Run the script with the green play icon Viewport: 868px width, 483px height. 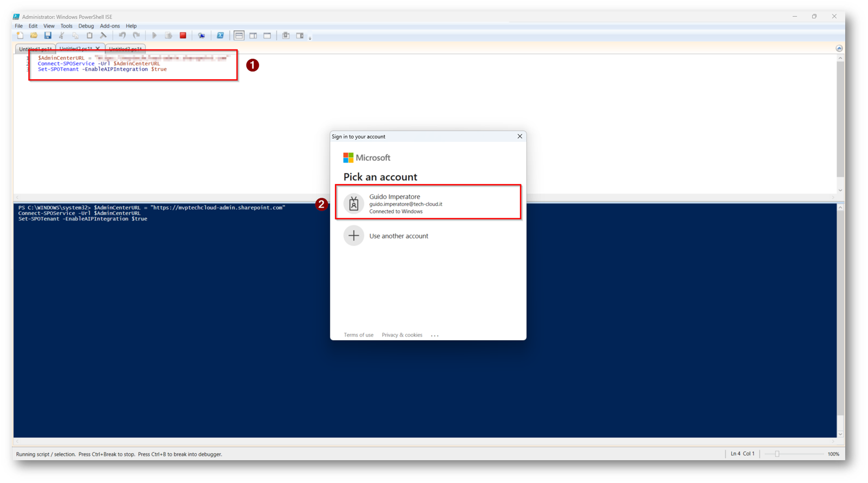[x=155, y=36]
